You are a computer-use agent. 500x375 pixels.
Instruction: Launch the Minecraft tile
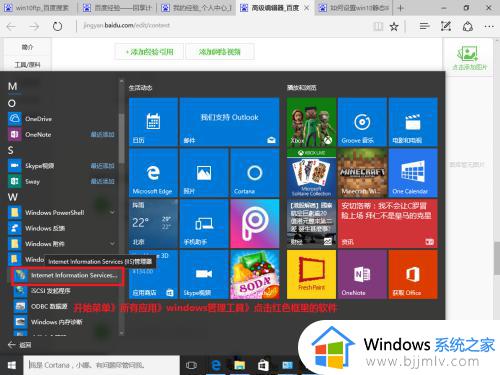click(x=362, y=173)
